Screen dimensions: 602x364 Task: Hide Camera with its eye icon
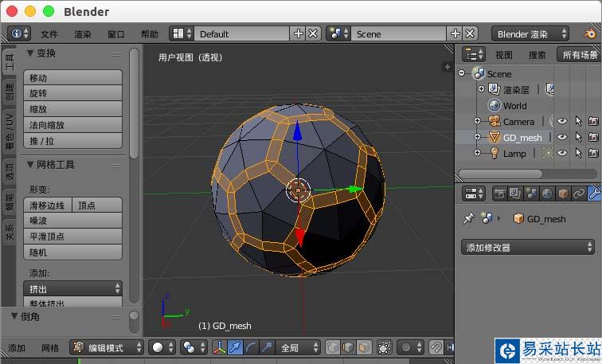[562, 121]
